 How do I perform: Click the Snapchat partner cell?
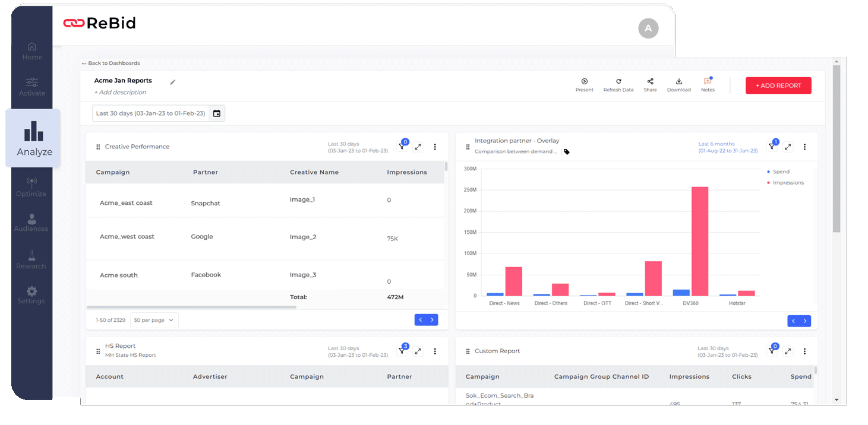click(206, 203)
